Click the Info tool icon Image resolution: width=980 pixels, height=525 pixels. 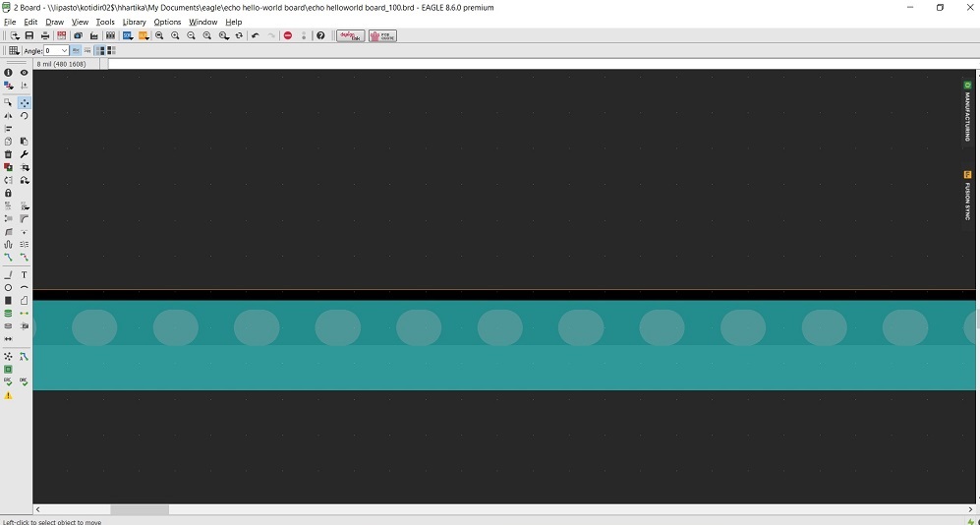[x=8, y=73]
